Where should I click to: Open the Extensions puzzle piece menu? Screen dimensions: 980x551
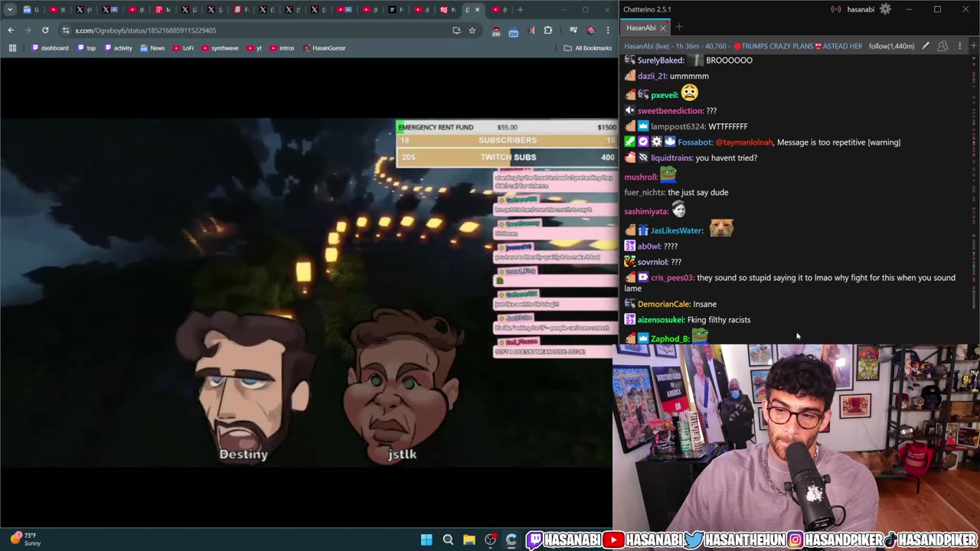[548, 30]
